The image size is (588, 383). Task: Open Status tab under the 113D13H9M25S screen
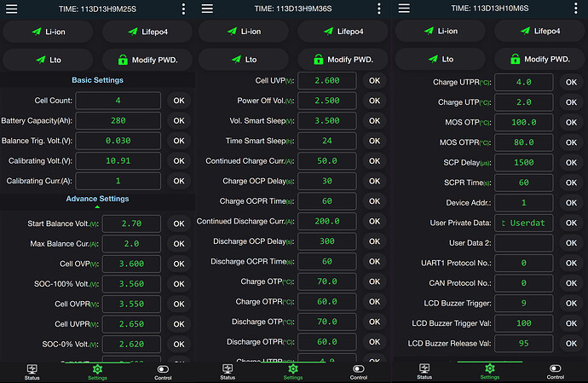coord(32,372)
